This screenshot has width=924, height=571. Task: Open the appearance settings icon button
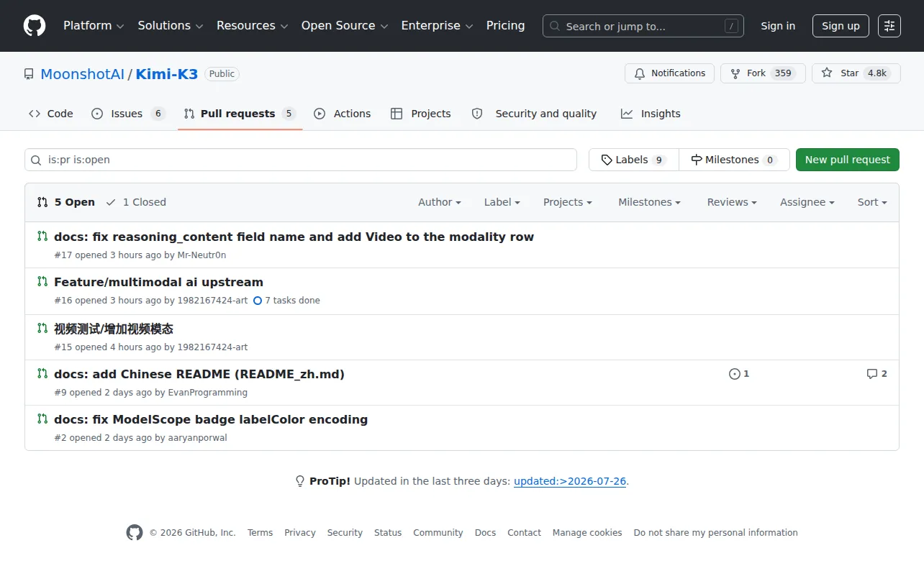point(889,26)
